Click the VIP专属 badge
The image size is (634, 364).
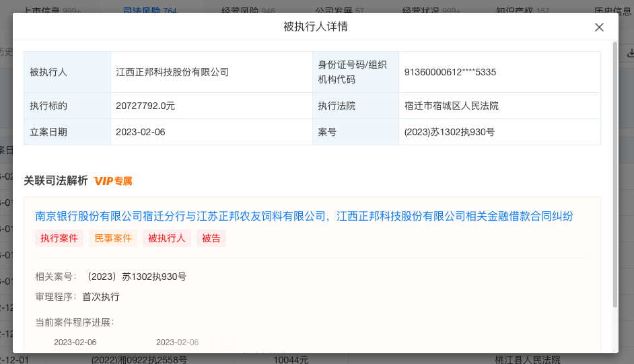coord(113,181)
